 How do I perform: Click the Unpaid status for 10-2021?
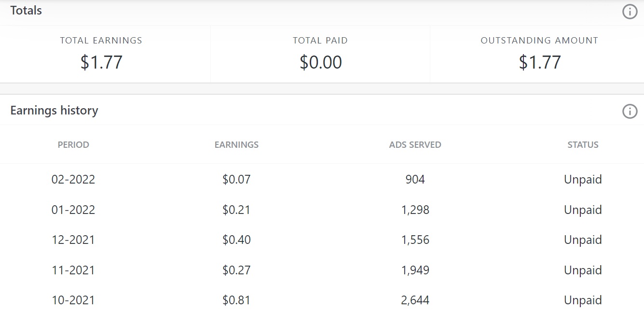pyautogui.click(x=583, y=300)
